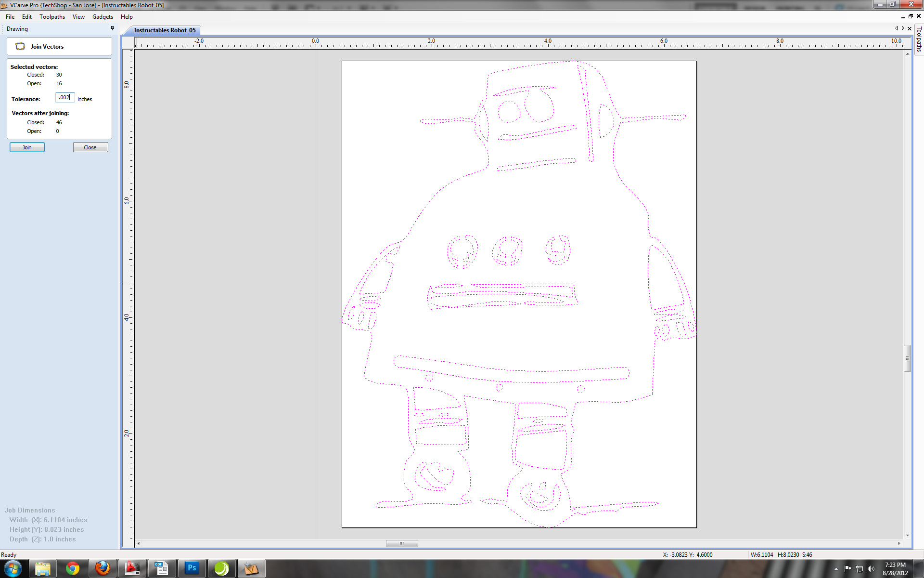Open the Edit menu
The width and height of the screenshot is (924, 578).
click(x=27, y=17)
